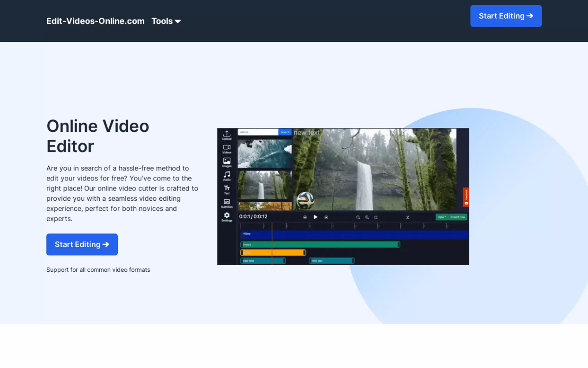Zoom out of the timeline
This screenshot has width=588, height=368.
[x=358, y=217]
